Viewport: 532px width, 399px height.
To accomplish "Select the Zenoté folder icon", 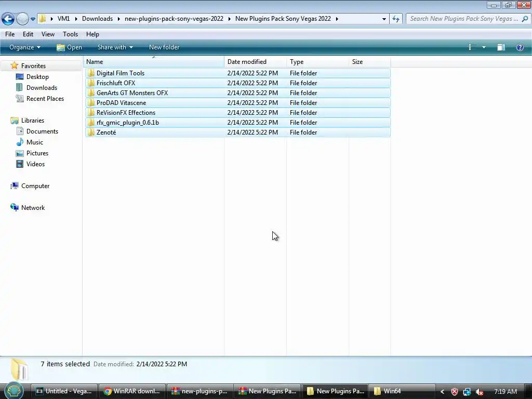I will (90, 132).
